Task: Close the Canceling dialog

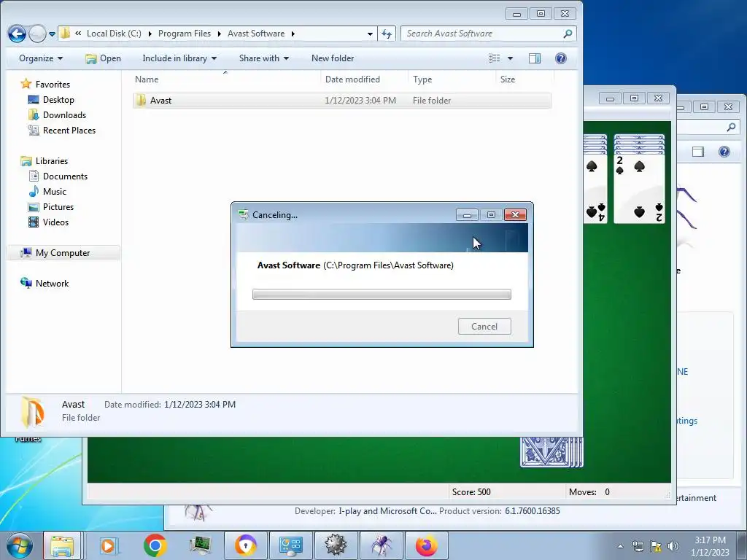Action: (x=515, y=215)
